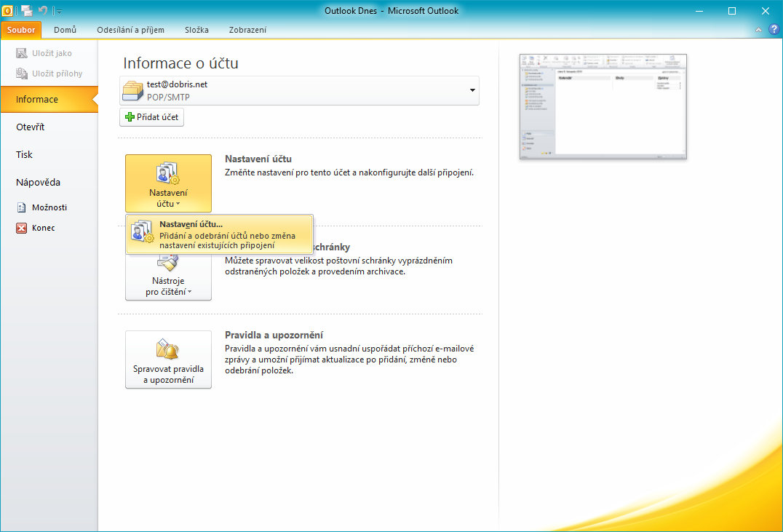The height and width of the screenshot is (532, 783).
Task: Switch to the Zobrazení ribbon tab
Action: point(248,30)
